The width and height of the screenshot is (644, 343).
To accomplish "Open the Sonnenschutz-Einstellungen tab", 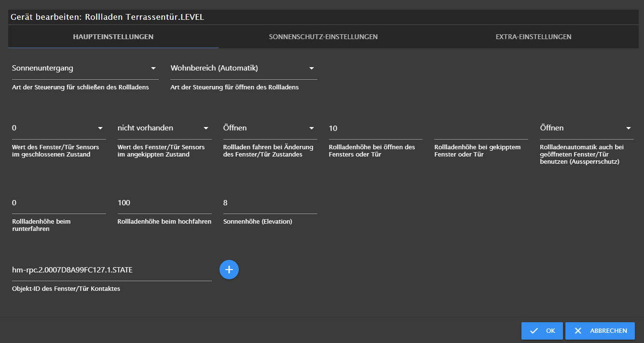I will pos(323,37).
